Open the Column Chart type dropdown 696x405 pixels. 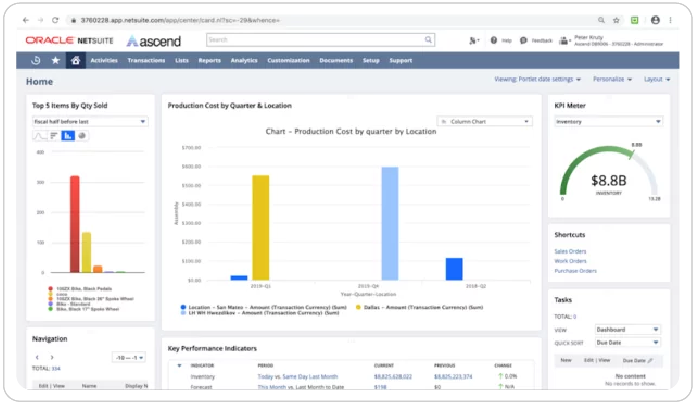point(485,121)
